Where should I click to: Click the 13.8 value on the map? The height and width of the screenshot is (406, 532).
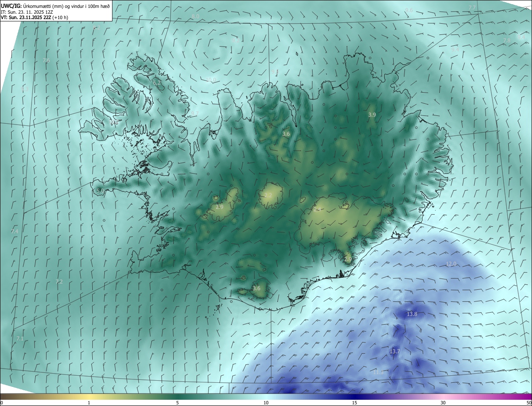[x=412, y=314]
